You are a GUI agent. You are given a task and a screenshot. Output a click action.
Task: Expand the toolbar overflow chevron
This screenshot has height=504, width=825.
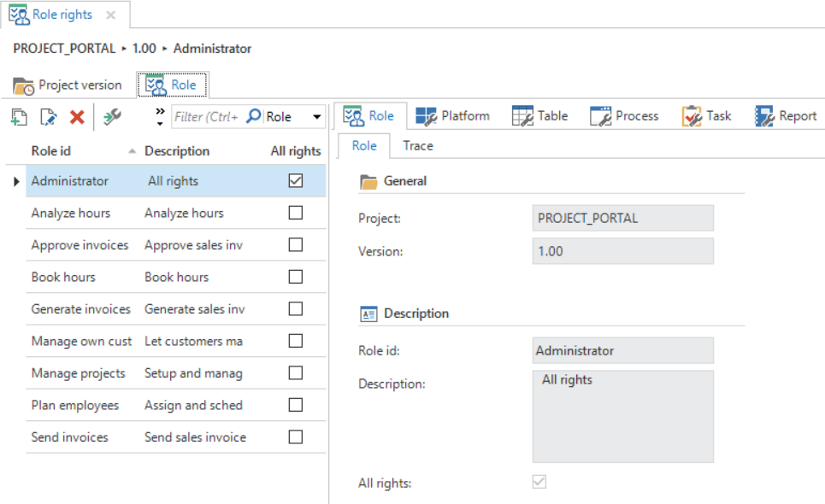[x=159, y=117]
